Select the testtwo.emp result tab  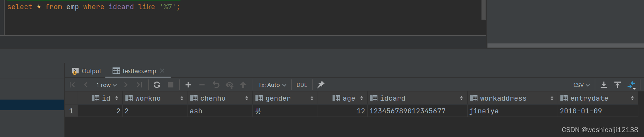coord(135,71)
